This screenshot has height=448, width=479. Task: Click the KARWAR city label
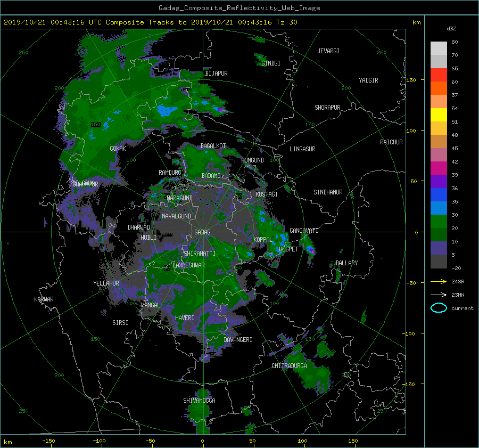click(44, 299)
